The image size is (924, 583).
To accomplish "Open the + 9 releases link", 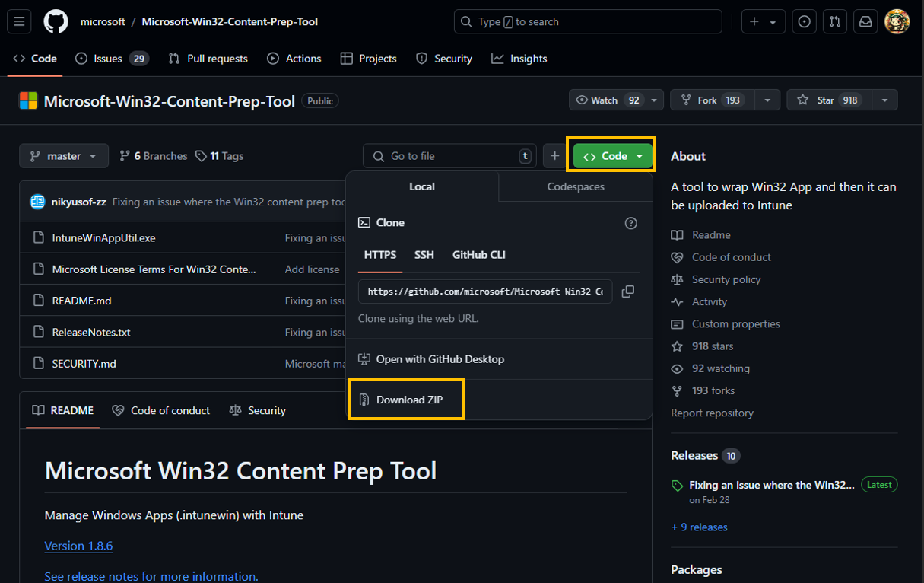I will (700, 527).
